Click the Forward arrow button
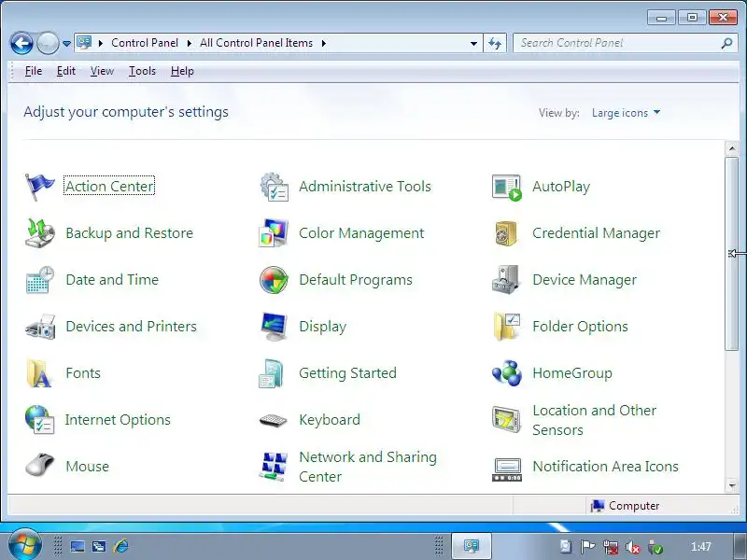747x560 pixels. pyautogui.click(x=48, y=44)
